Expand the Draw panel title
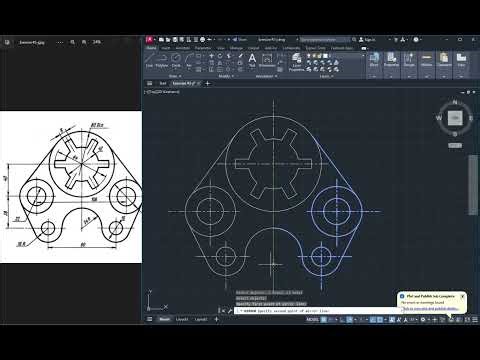Image resolution: width=480 pixels, height=360 pixels. (174, 76)
